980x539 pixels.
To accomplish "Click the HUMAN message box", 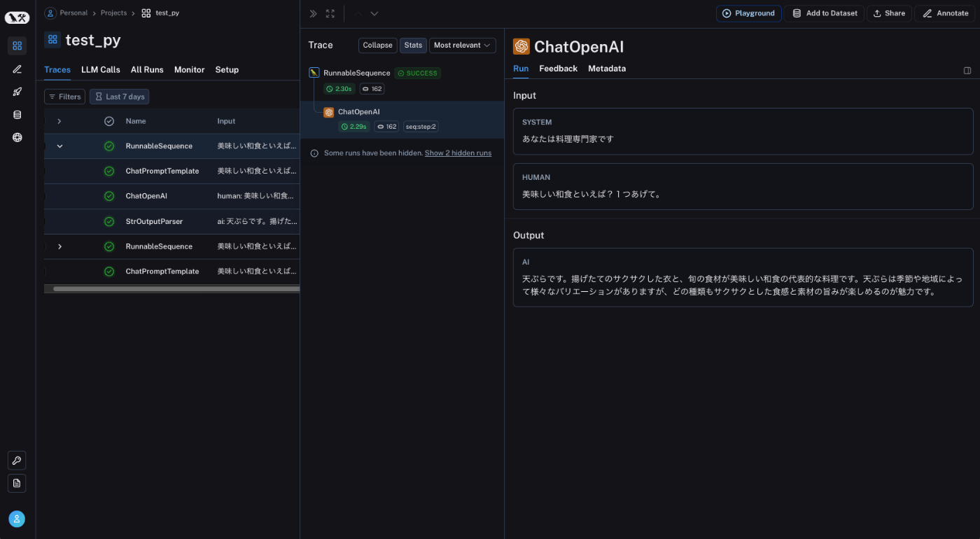I will pos(743,186).
